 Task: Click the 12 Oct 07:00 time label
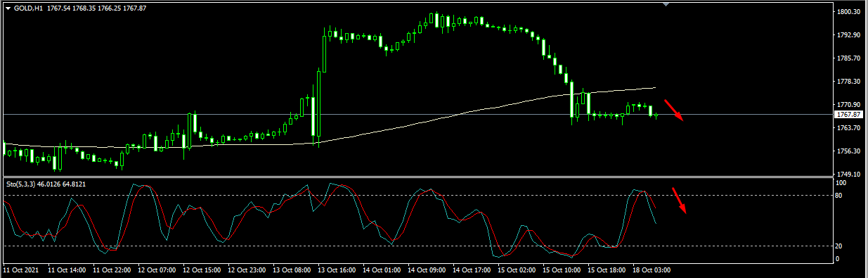click(157, 270)
